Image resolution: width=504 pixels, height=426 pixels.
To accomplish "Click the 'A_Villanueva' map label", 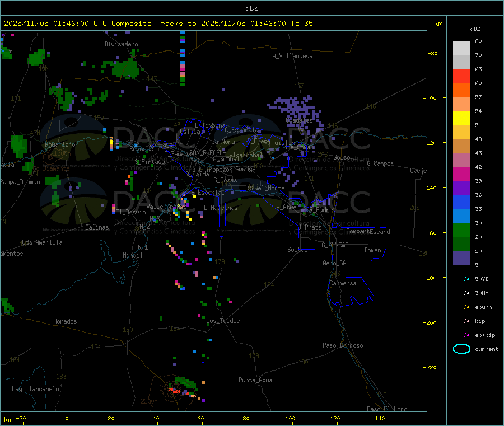I will (x=292, y=56).
